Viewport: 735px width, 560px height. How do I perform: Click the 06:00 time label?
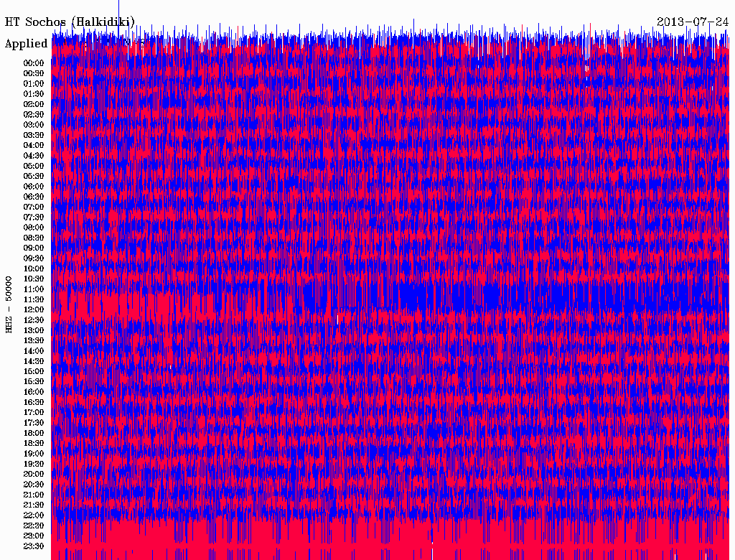point(34,186)
